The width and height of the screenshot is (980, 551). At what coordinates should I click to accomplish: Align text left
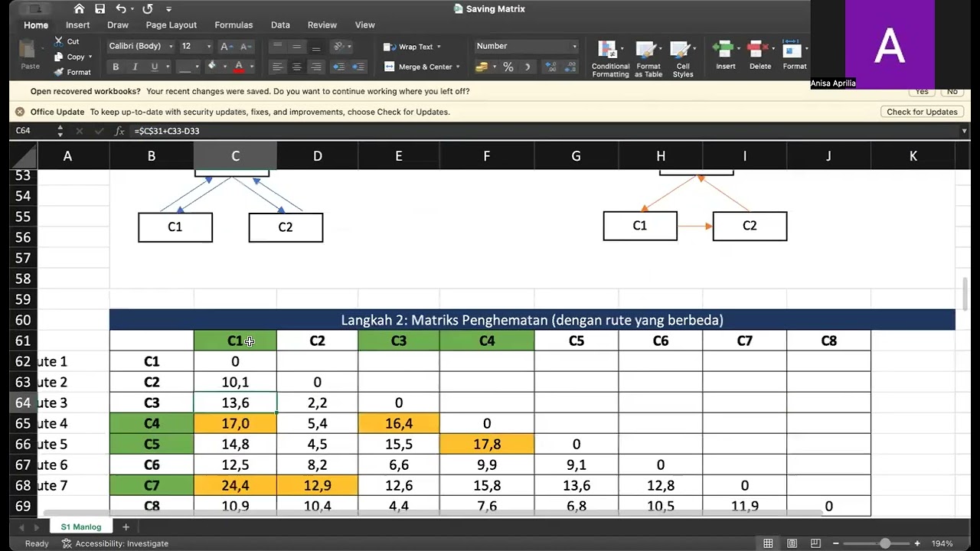278,67
